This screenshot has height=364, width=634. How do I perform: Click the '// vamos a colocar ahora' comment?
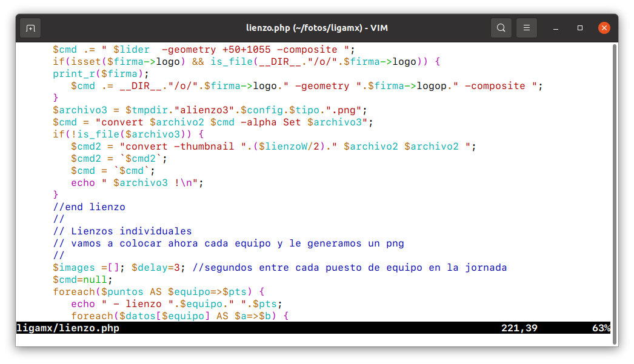pyautogui.click(x=228, y=243)
